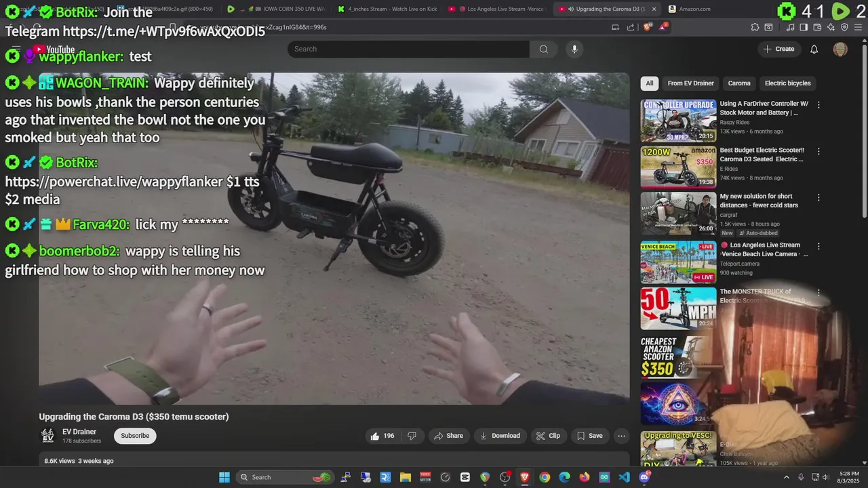868x488 pixels.
Task: Like the video with thumbs-up 196
Action: tap(382, 436)
